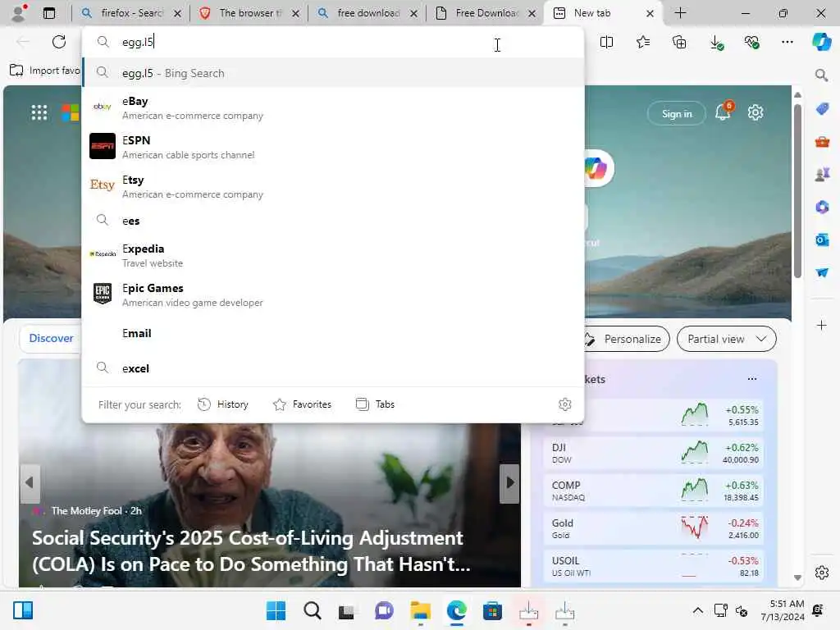This screenshot has height=630, width=840.
Task: Select the Etsy suggestion
Action: 333,186
